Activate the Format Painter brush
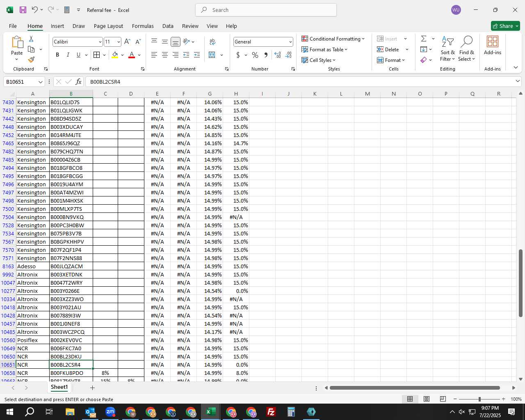The image size is (525, 420). (x=31, y=60)
